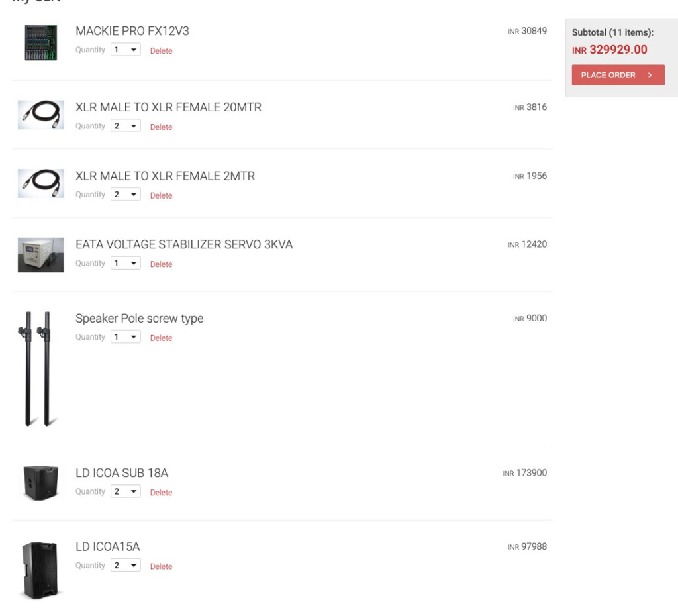The height and width of the screenshot is (616, 678).
Task: Open the EATA voltage stabilizer image
Action: click(40, 255)
